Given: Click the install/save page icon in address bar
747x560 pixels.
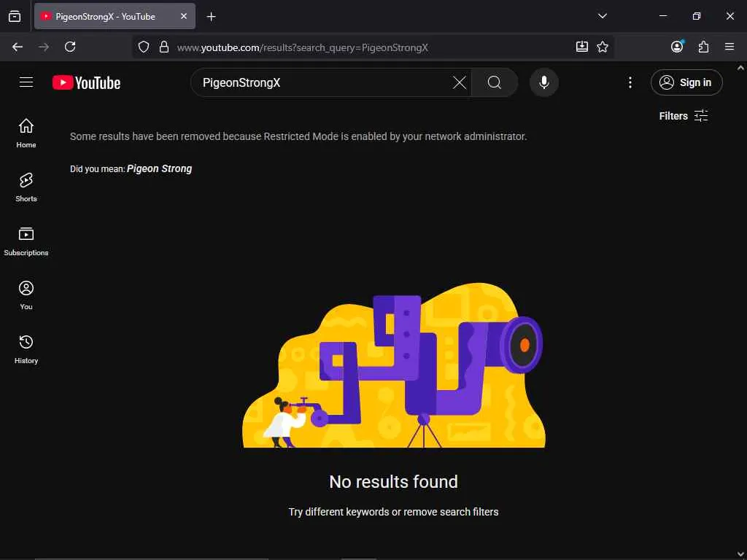Looking at the screenshot, I should click(581, 47).
